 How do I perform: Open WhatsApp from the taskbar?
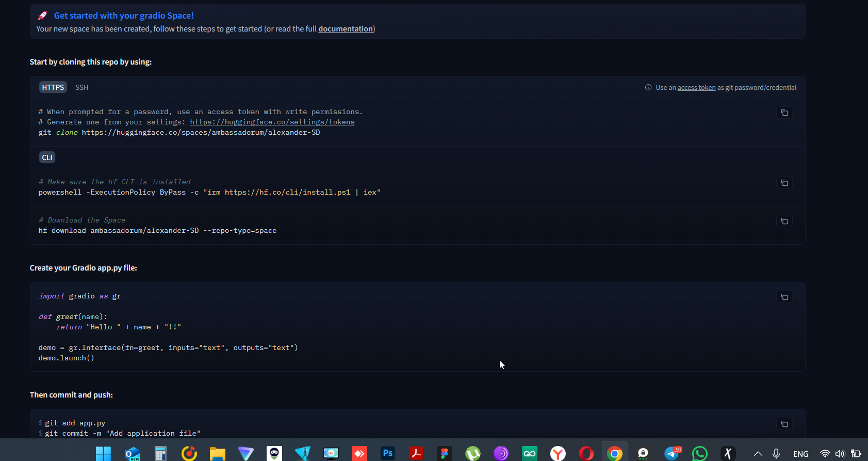click(x=700, y=454)
